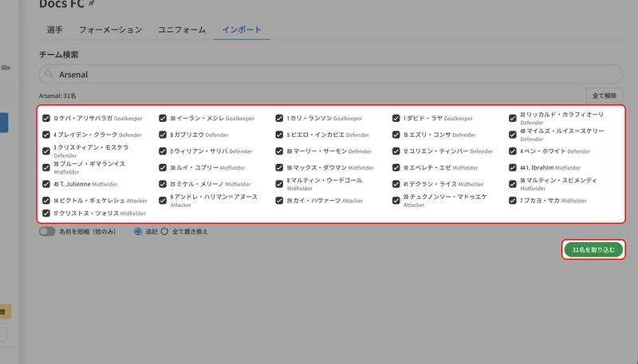Deselect ビクトル・ギェケレシュ Attacker

46,200
